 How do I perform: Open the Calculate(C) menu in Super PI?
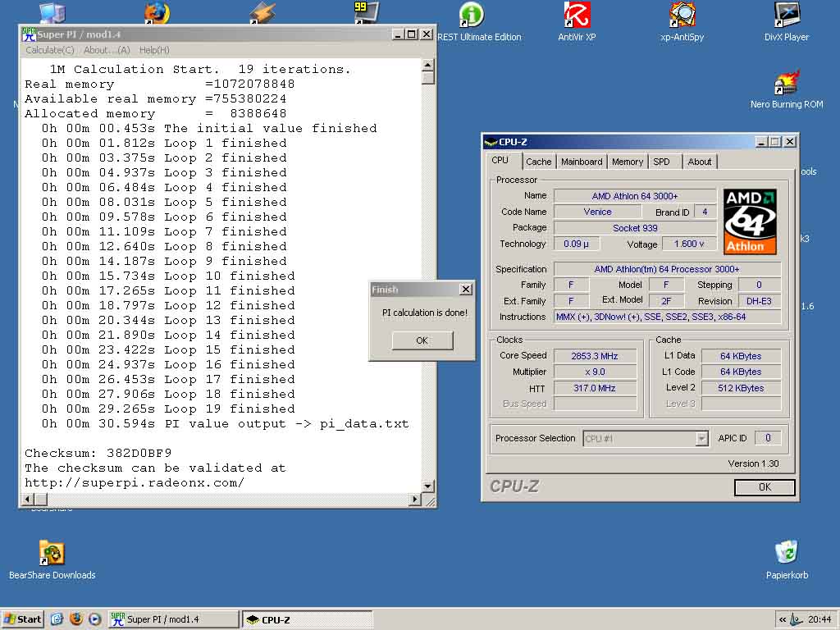[50, 50]
